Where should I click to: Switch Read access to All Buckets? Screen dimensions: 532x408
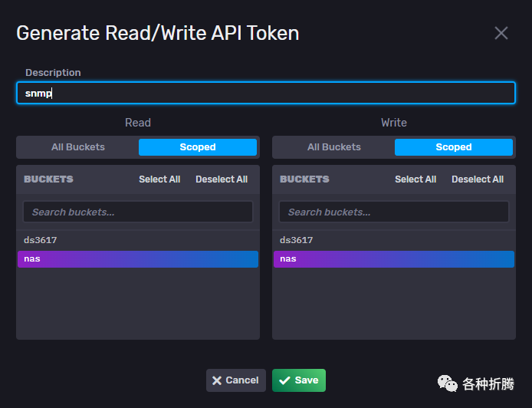click(x=78, y=147)
